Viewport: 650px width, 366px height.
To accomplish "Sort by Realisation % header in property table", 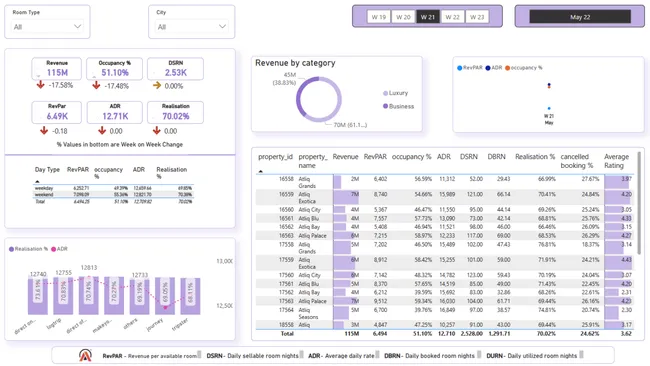I will pos(535,157).
